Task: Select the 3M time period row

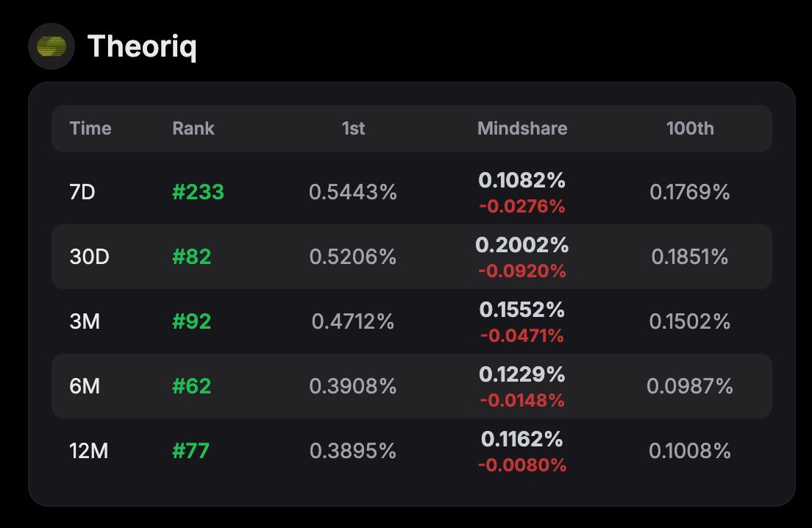Action: coord(412,321)
